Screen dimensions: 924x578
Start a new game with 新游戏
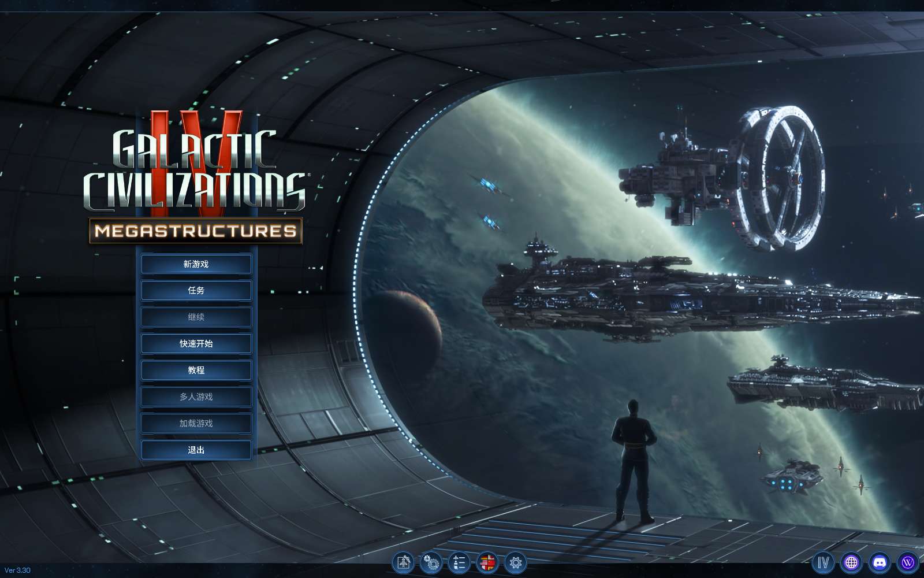pos(196,264)
